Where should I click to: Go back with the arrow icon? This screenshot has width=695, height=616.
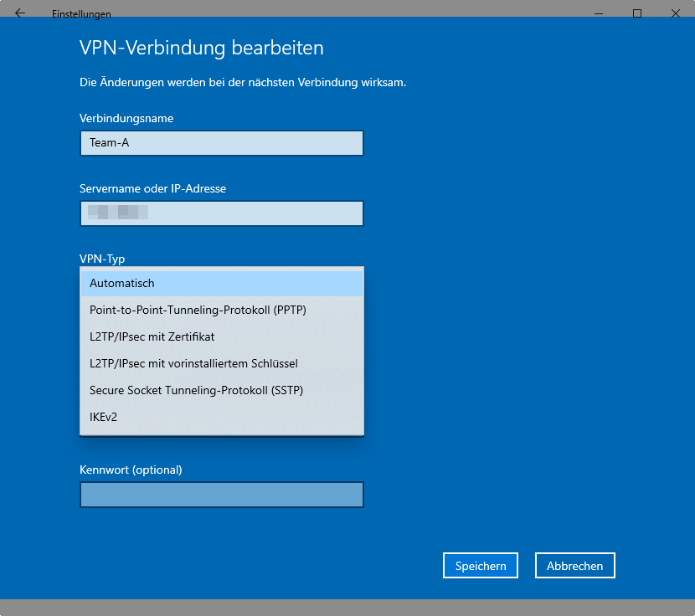tap(20, 13)
